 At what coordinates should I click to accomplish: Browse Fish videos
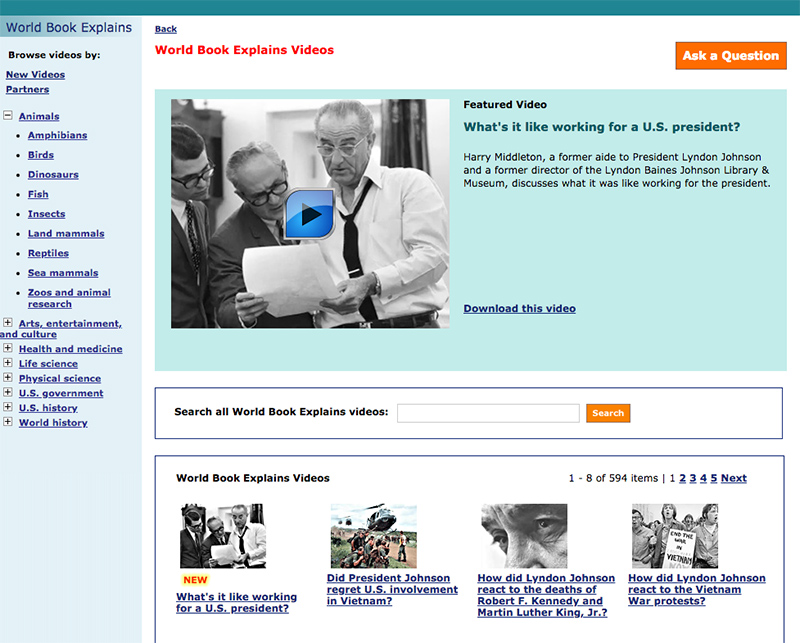pyautogui.click(x=38, y=194)
